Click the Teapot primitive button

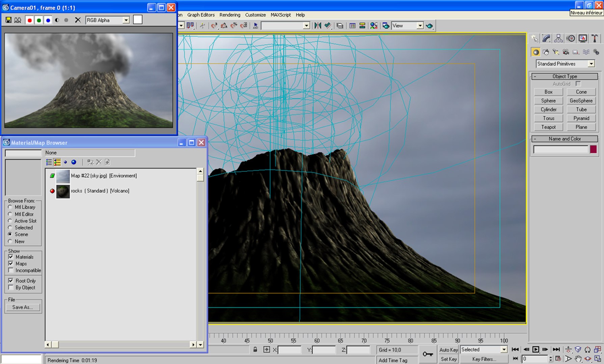[x=548, y=127]
